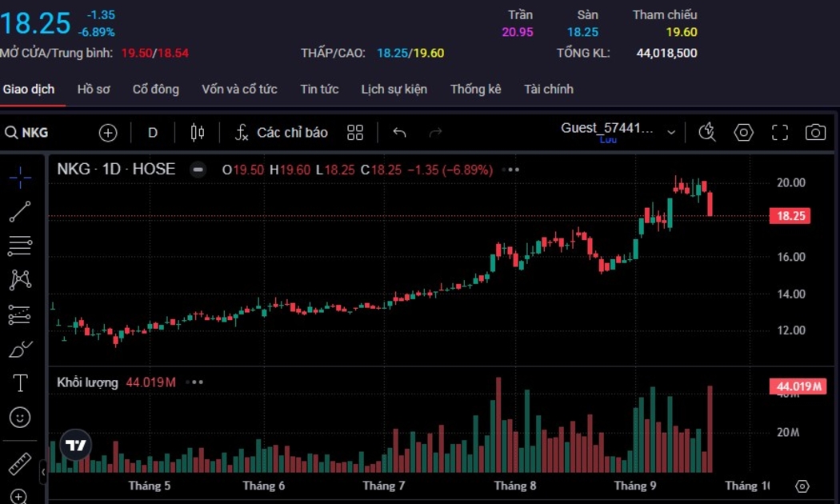Collapse the NKG legend with minus toggle
This screenshot has width=840, height=504.
[x=198, y=170]
